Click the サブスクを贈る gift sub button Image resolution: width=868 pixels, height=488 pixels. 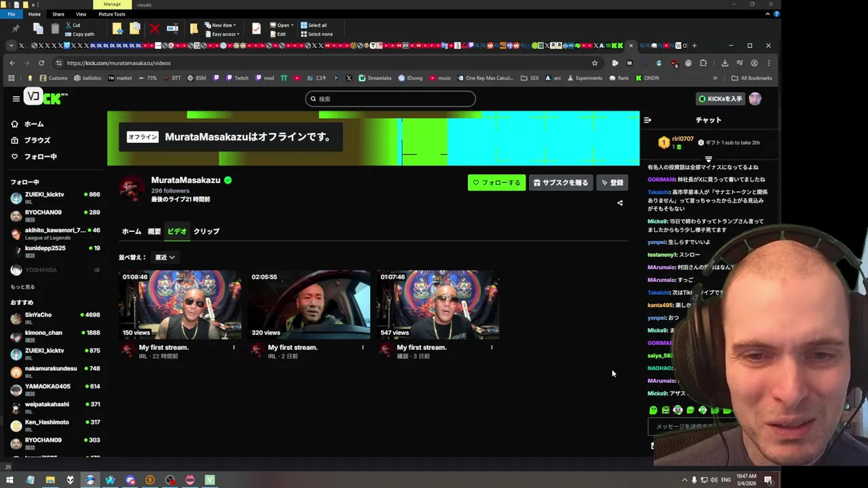click(561, 182)
